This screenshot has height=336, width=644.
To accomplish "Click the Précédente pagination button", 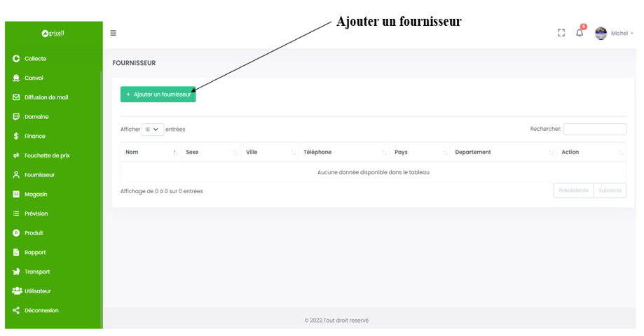I will pos(573,190).
